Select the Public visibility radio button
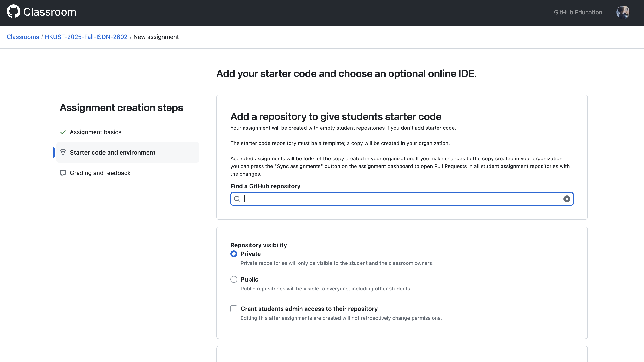Viewport: 644px width, 362px height. pyautogui.click(x=234, y=279)
